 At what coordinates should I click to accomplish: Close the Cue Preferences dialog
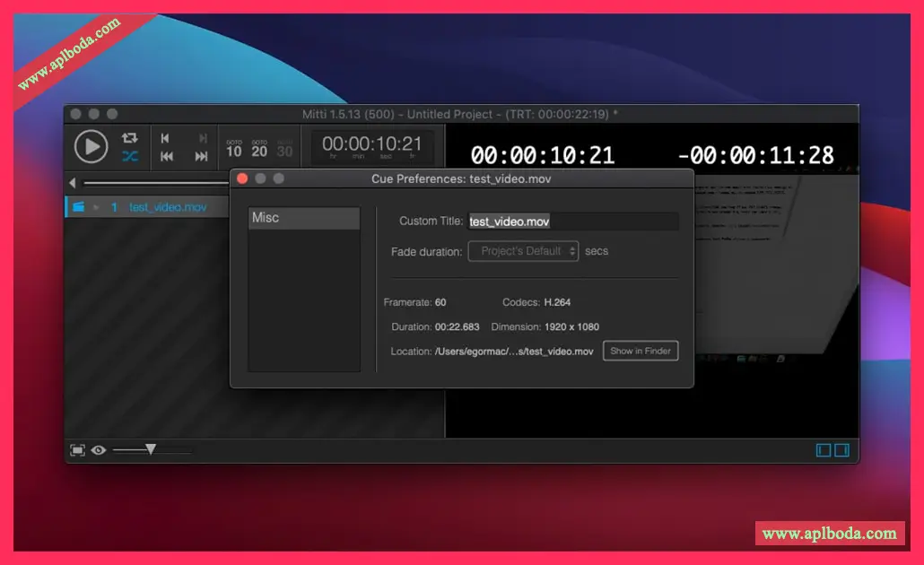[242, 178]
